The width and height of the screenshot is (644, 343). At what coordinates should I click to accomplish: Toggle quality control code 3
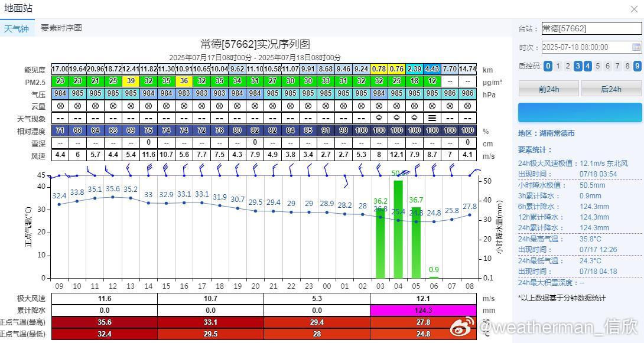click(578, 66)
